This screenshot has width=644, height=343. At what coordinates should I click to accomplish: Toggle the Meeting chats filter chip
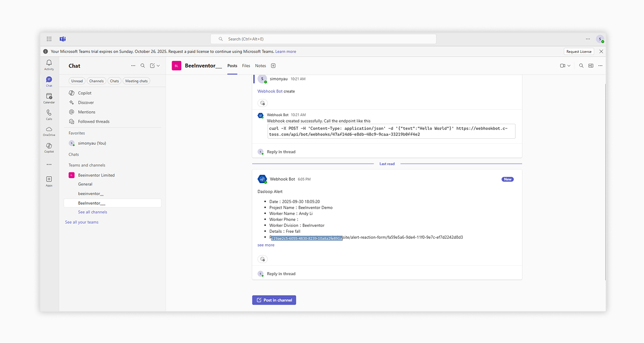[136, 81]
